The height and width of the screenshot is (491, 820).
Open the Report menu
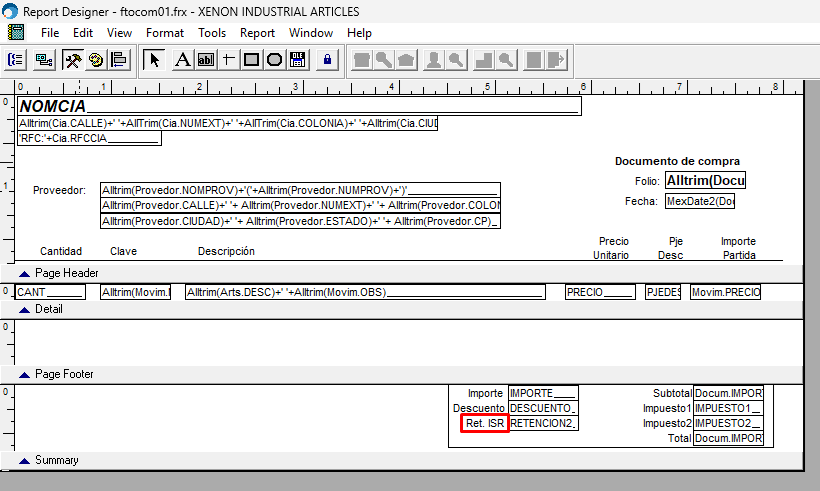[257, 33]
